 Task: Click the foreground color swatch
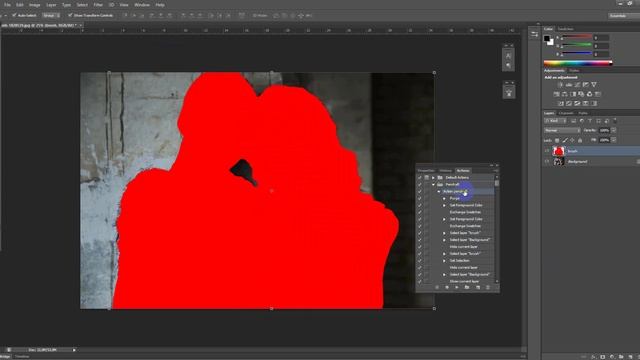click(x=547, y=38)
